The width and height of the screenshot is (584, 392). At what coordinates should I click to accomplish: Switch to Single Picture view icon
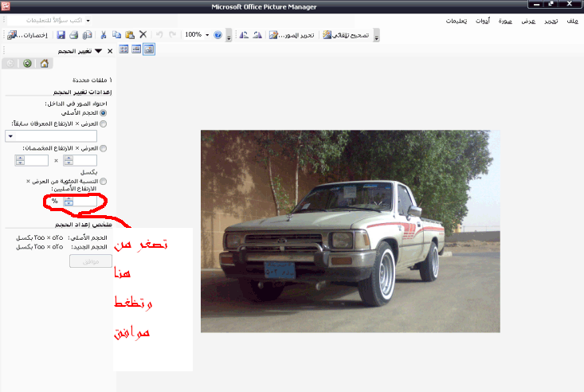pyautogui.click(x=149, y=49)
